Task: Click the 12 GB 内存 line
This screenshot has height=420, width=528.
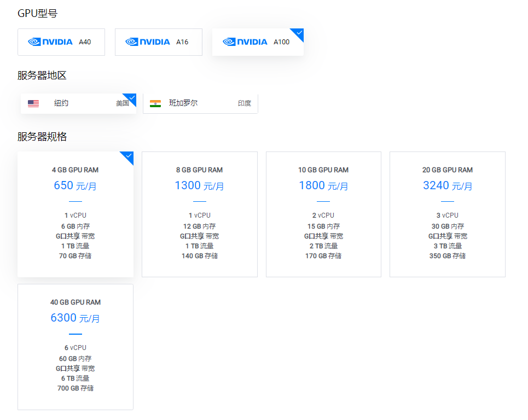Action: tap(199, 226)
